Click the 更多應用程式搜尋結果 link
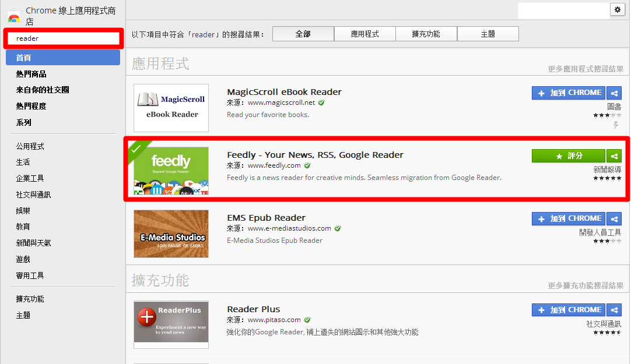This screenshot has width=631, height=364. pyautogui.click(x=586, y=69)
